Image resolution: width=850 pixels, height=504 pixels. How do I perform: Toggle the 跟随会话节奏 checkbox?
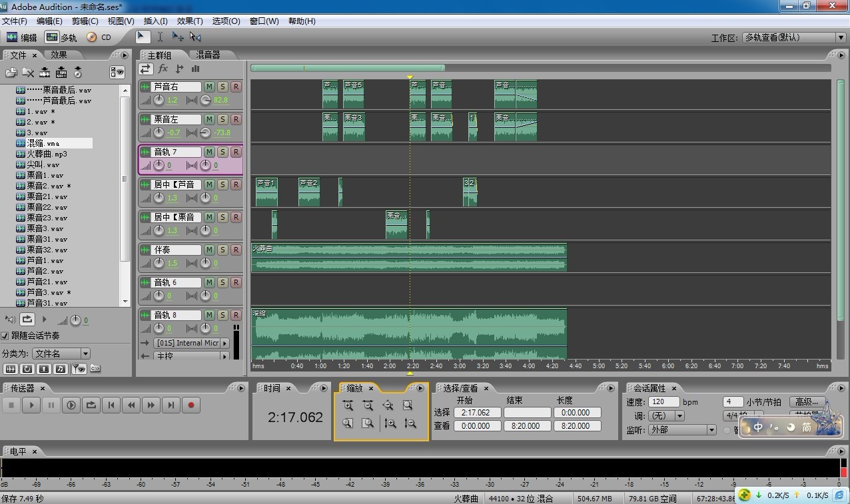click(x=5, y=336)
